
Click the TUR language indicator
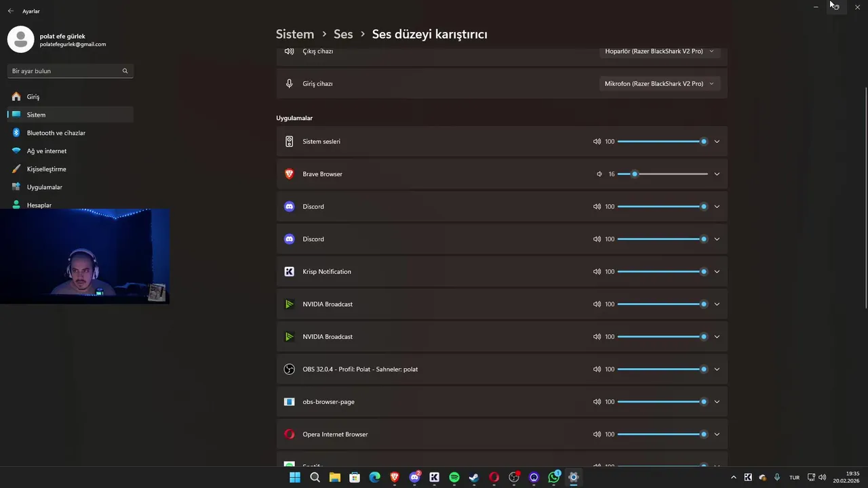(x=794, y=478)
